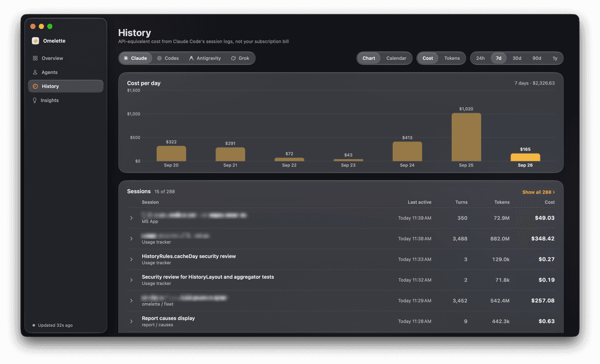
Task: Set time range to 1y
Action: point(555,58)
